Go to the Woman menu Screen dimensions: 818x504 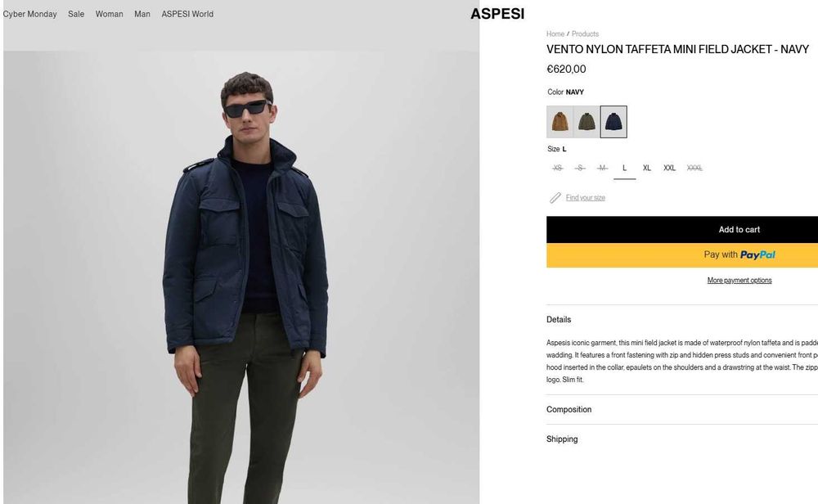pos(109,14)
